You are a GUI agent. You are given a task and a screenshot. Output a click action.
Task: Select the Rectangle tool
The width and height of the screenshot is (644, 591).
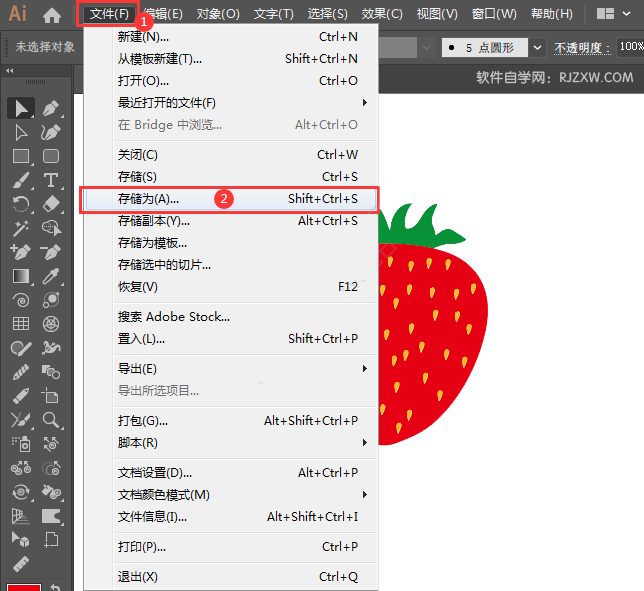tap(21, 156)
